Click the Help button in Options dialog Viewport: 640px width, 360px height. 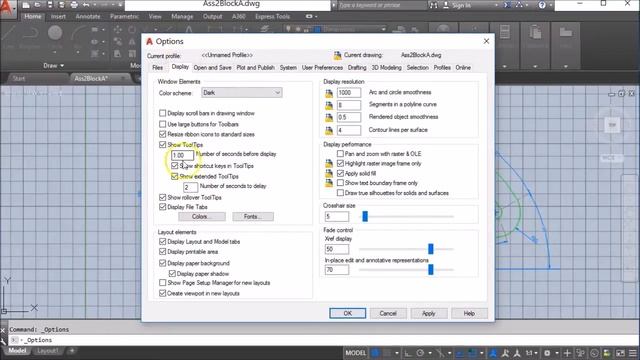[469, 313]
